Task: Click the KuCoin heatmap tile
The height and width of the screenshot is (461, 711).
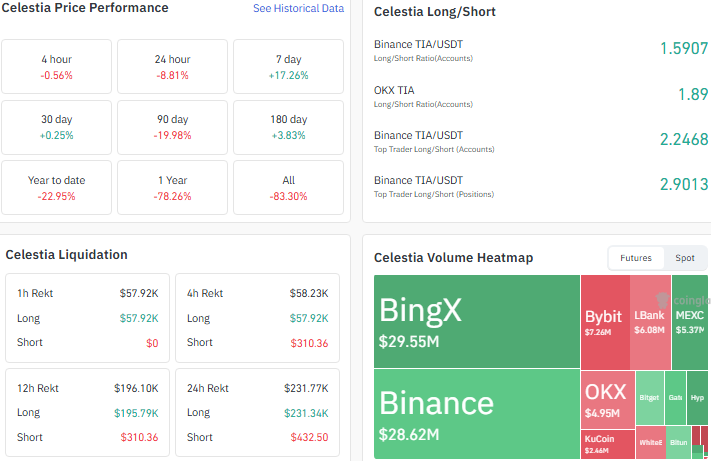Action: coord(608,444)
